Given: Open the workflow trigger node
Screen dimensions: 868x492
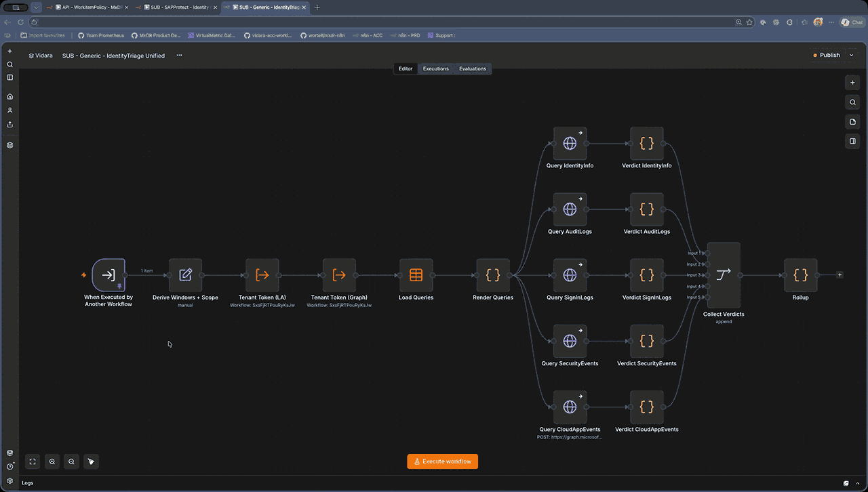Looking at the screenshot, I should pyautogui.click(x=108, y=275).
